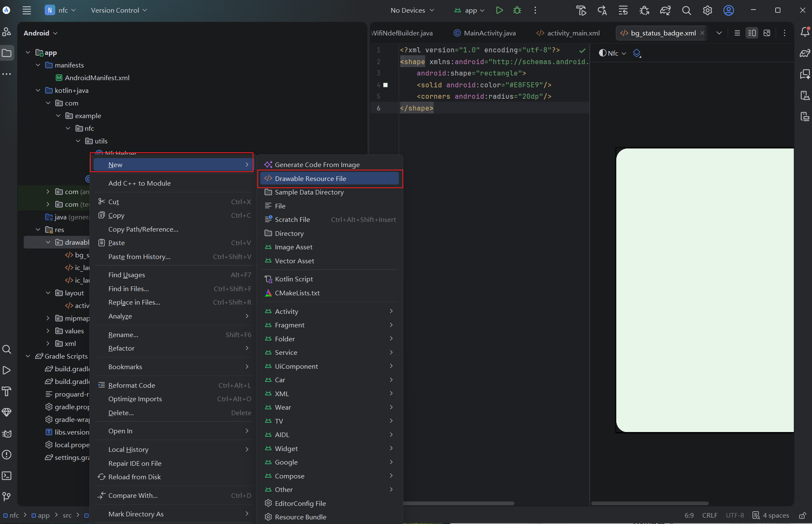Open the main hamburger menu
The height and width of the screenshot is (524, 812).
coord(27,10)
